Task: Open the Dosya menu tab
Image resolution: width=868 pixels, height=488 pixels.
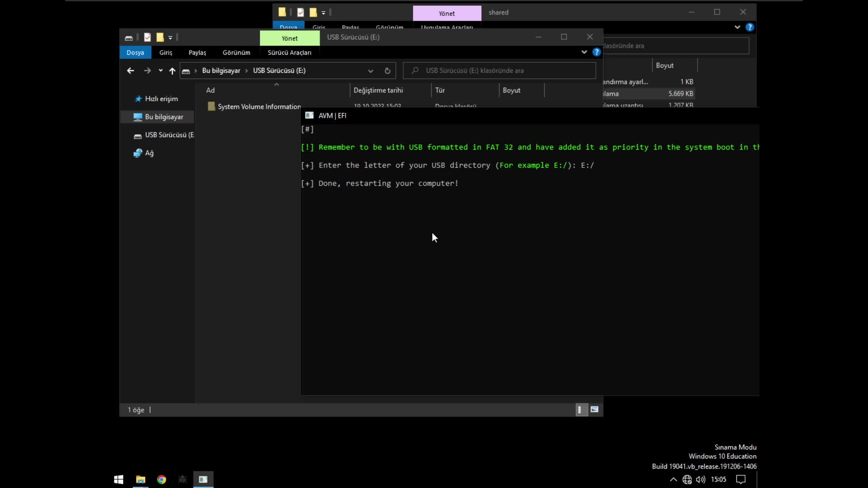Action: point(135,52)
